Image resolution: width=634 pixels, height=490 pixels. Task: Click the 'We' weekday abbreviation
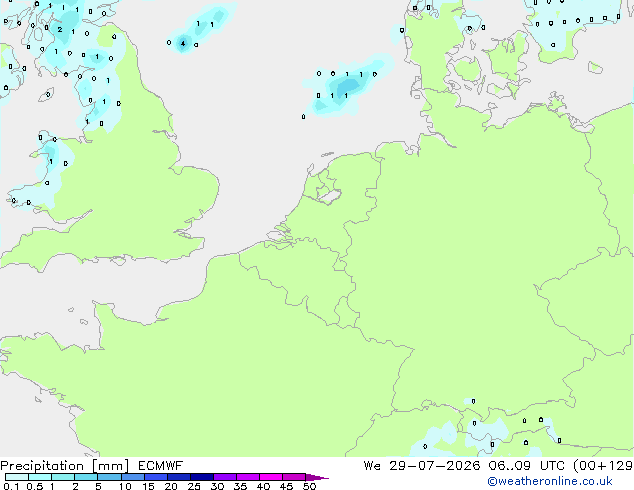372,466
